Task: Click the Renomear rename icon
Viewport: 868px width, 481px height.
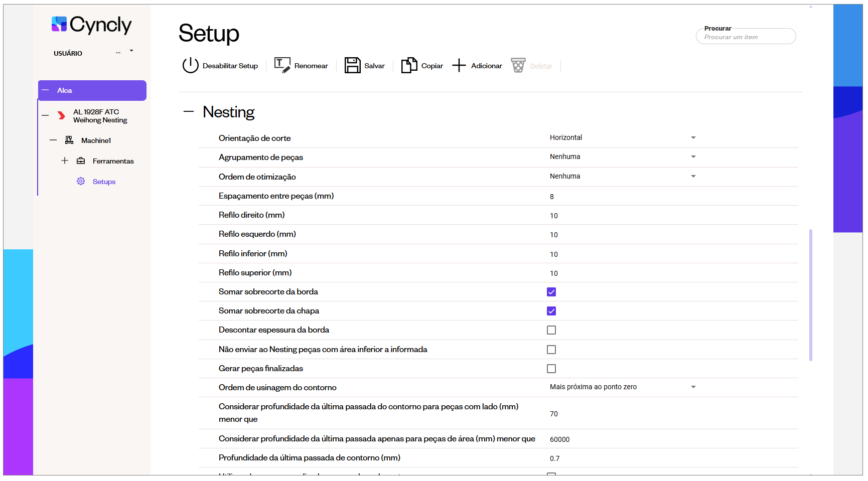Action: point(282,65)
